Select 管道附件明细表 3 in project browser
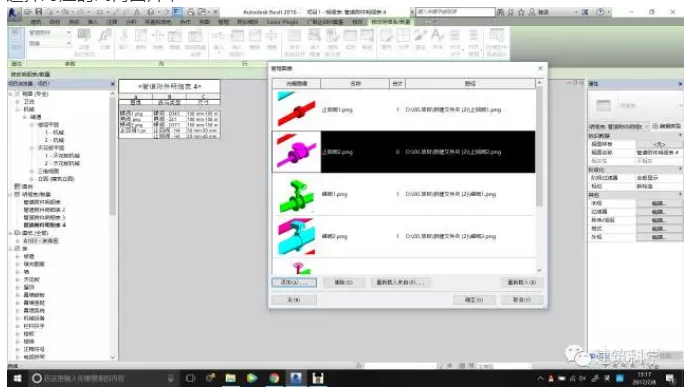 (44, 217)
